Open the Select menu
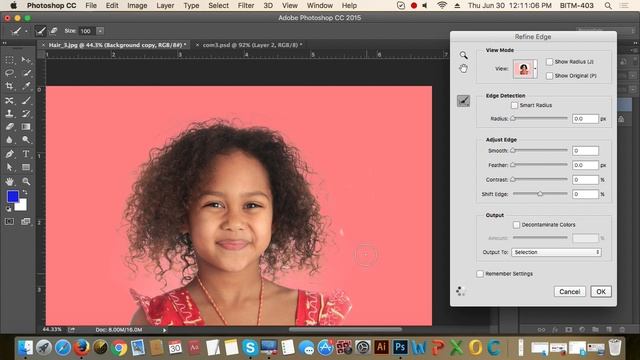 click(218, 5)
